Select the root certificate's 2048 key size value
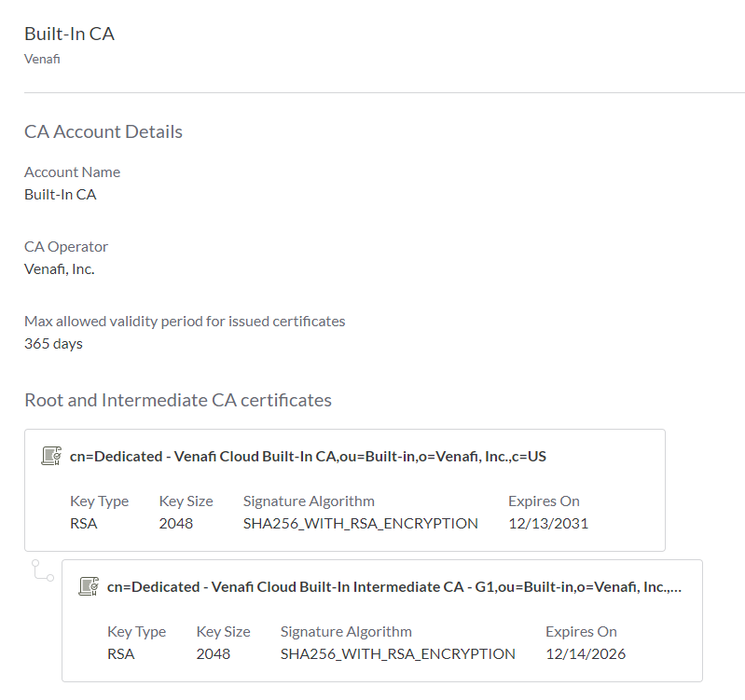 pyautogui.click(x=176, y=523)
